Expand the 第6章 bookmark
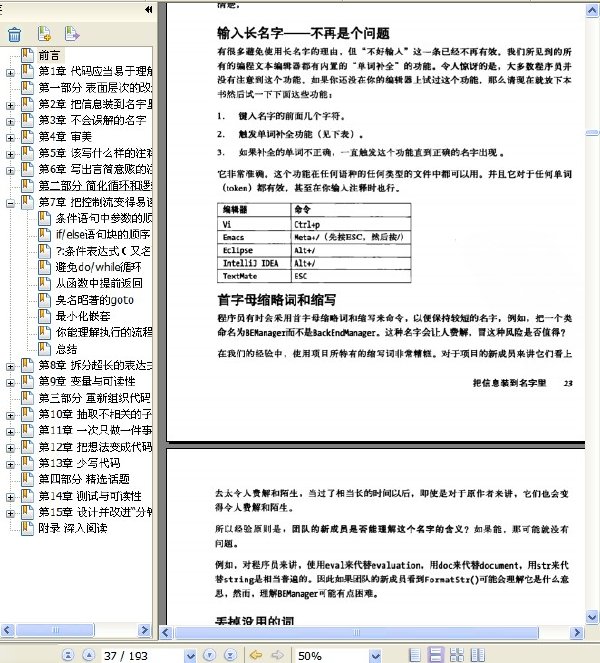Screen dimensions: 600x663 (x=10, y=171)
